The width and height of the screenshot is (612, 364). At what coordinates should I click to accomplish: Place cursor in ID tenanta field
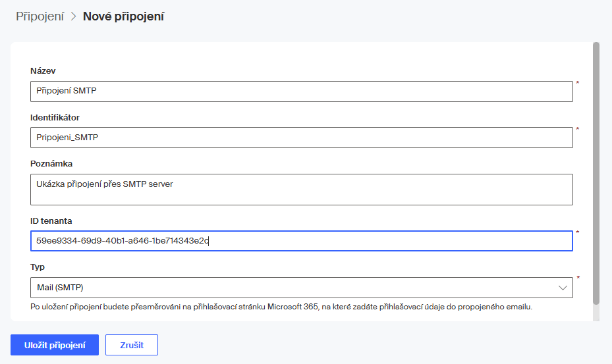click(301, 241)
